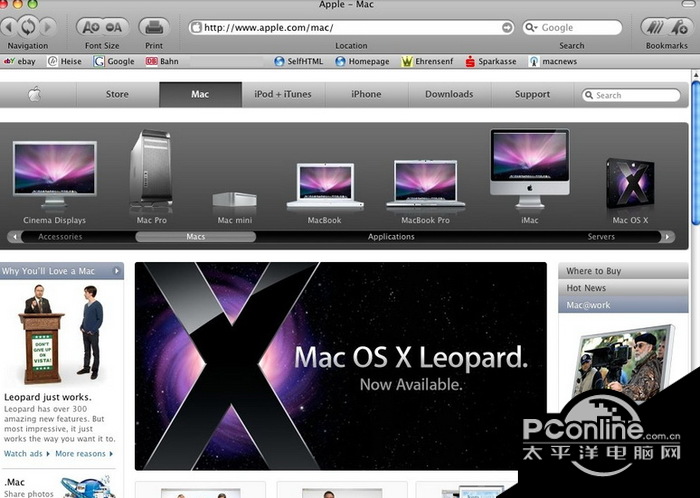The height and width of the screenshot is (498, 700).
Task: Open the iPhone tab
Action: pos(366,94)
